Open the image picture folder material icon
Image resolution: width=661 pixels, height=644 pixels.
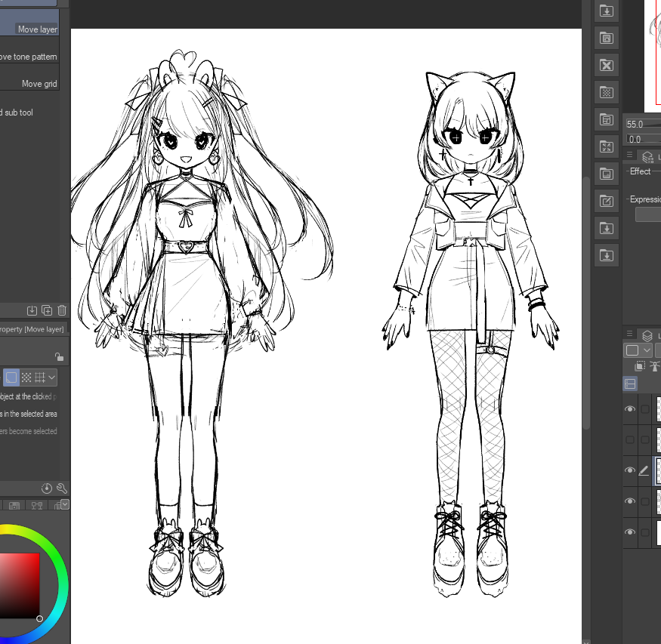point(606,174)
